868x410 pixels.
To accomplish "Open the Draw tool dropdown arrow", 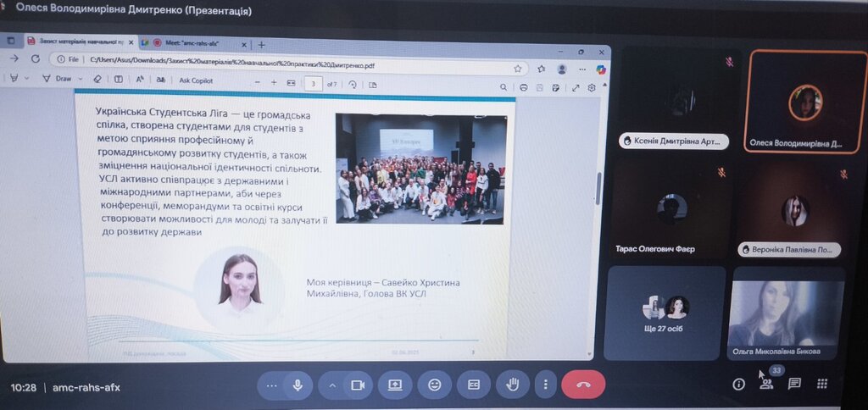I will 79,79.
